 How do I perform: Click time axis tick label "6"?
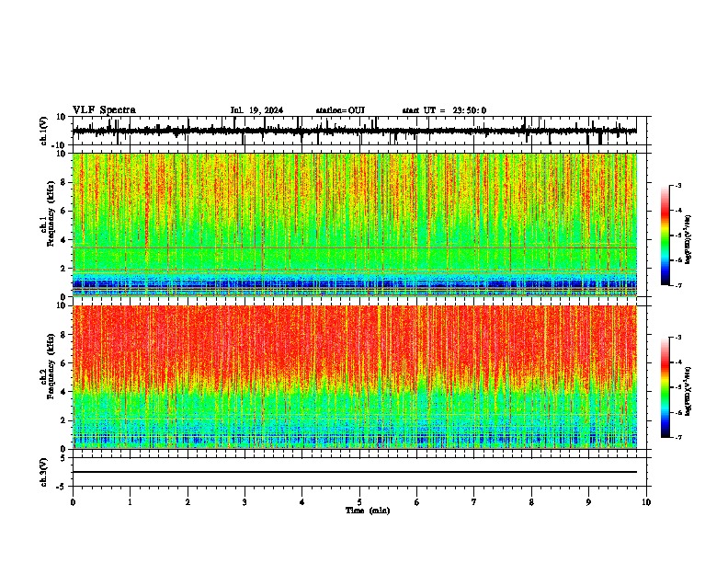point(417,502)
